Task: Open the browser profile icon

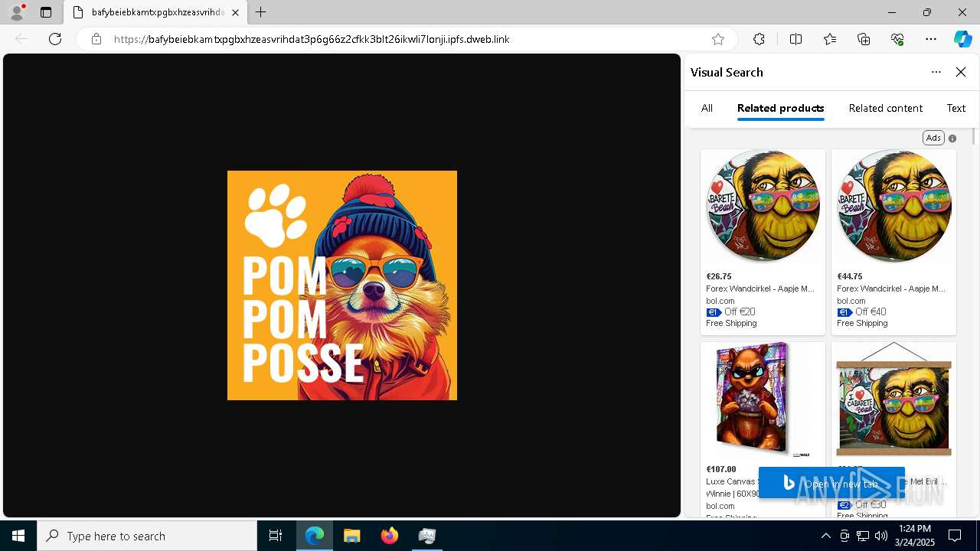Action: tap(17, 12)
